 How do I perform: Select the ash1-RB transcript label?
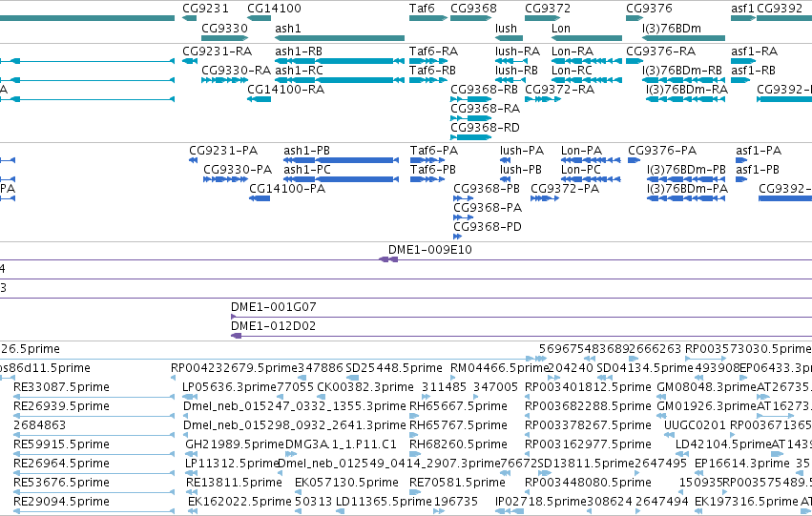tap(299, 52)
